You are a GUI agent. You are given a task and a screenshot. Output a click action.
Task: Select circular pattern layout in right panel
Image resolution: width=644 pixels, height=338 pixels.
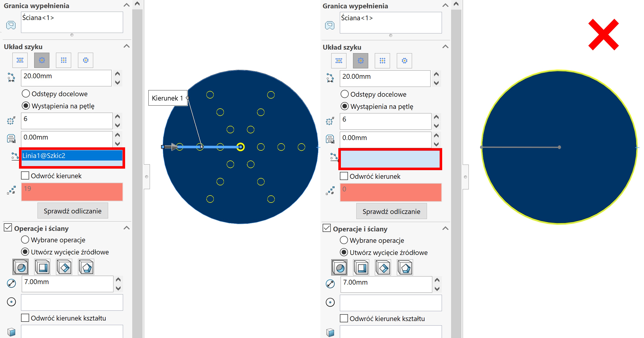(361, 61)
